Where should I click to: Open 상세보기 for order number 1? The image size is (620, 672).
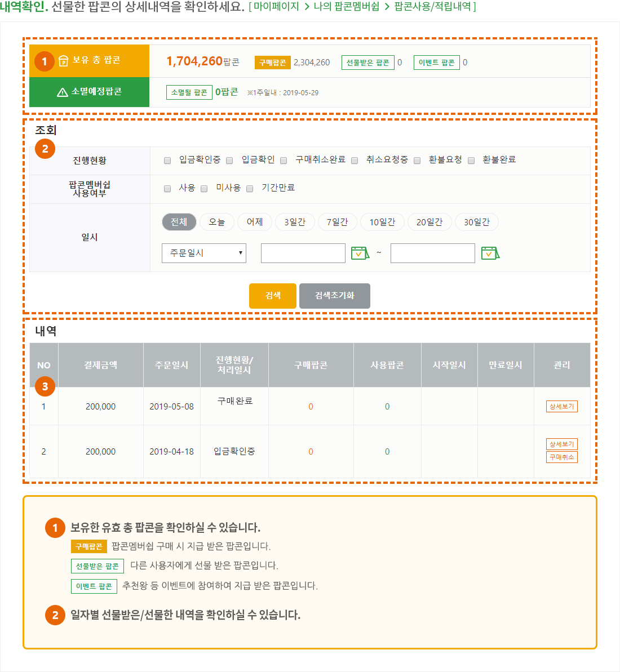[x=561, y=406]
